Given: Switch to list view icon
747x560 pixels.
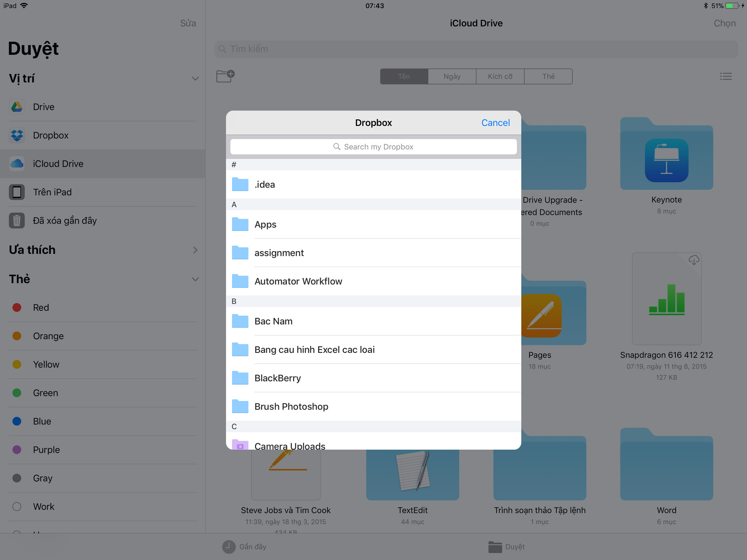Looking at the screenshot, I should tap(726, 76).
